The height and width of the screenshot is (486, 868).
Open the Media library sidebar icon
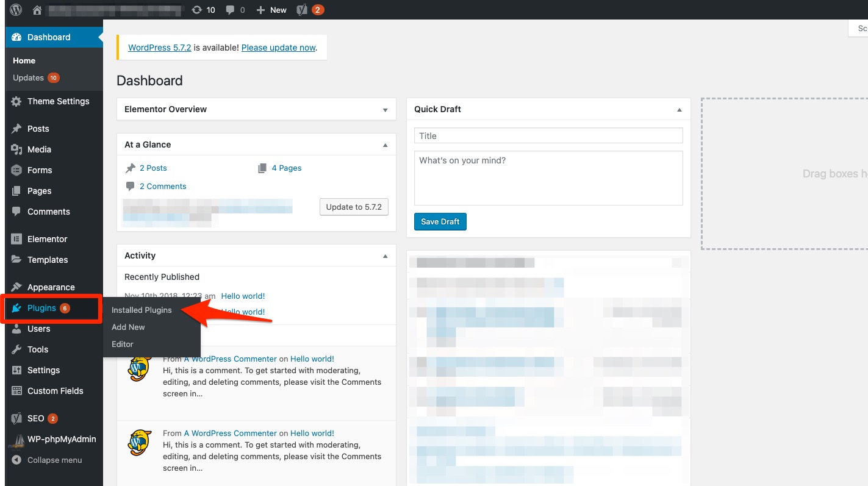click(16, 149)
